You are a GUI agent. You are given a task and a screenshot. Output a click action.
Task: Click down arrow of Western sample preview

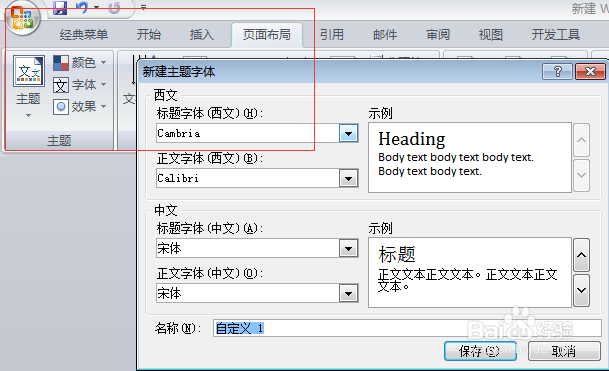581,175
